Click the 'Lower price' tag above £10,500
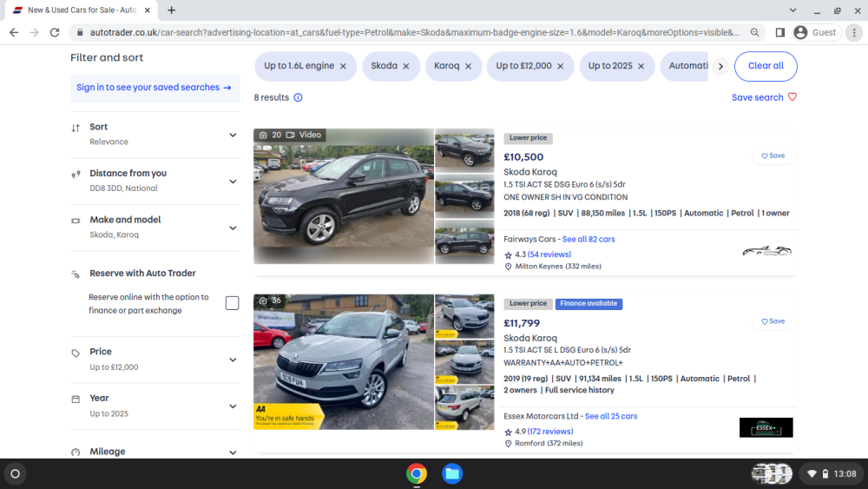Image resolution: width=868 pixels, height=489 pixels. pyautogui.click(x=528, y=138)
